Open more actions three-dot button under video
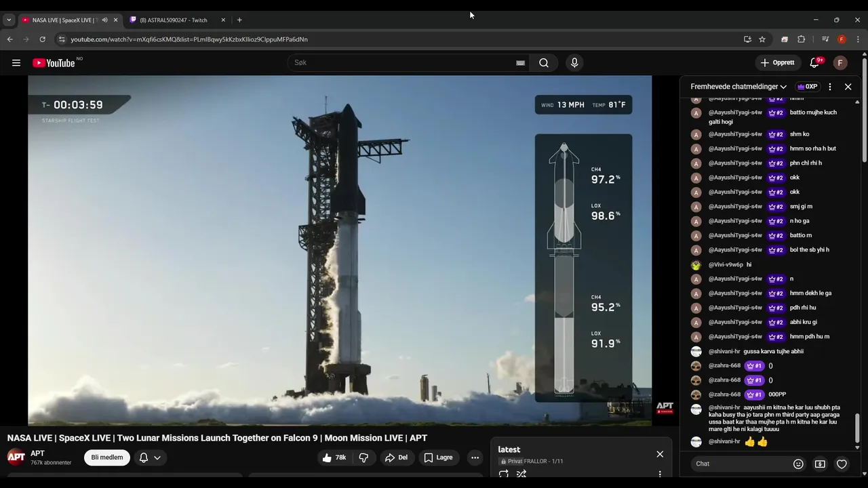 point(475,457)
